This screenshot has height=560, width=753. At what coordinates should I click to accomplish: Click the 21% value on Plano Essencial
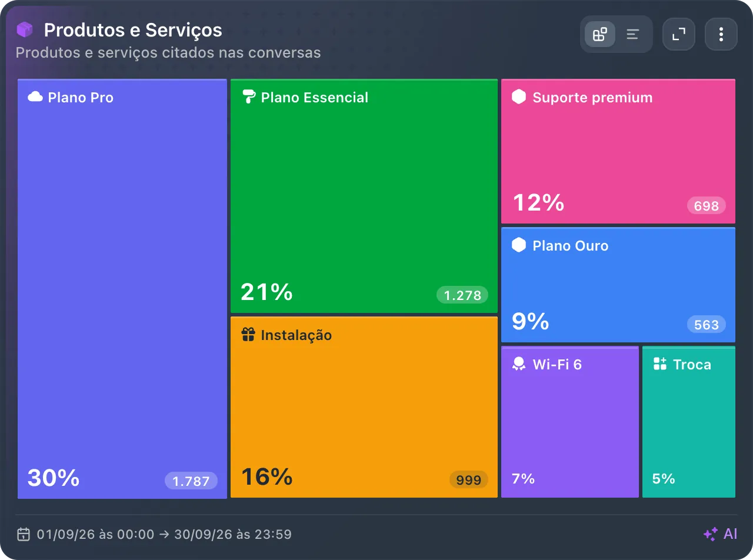click(x=267, y=292)
